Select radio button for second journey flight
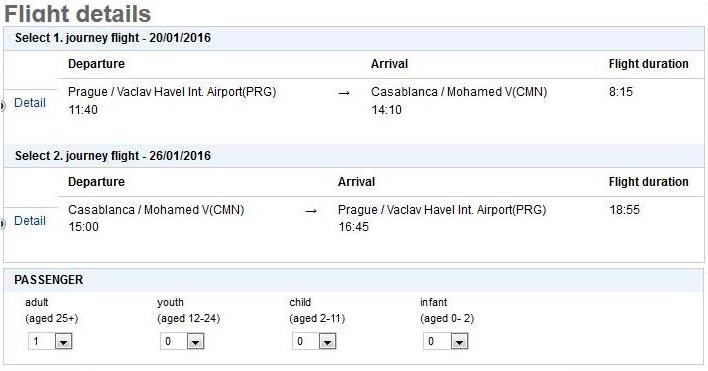Image resolution: width=708 pixels, height=371 pixels. (x=2, y=223)
